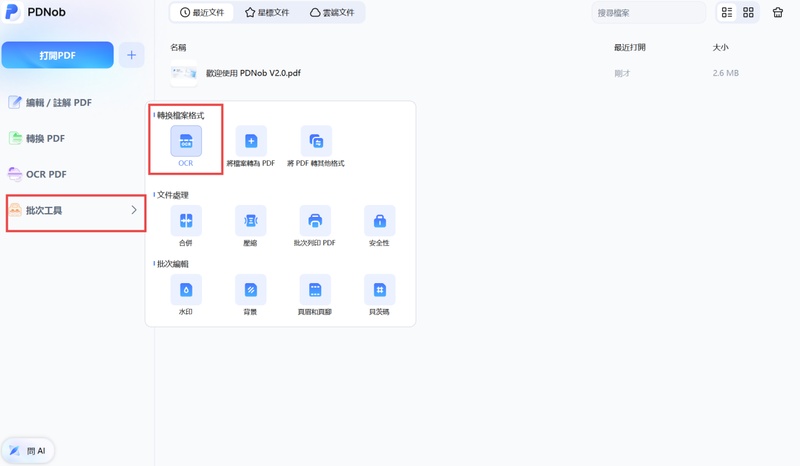The width and height of the screenshot is (800, 466).
Task: Switch to grid view layout
Action: (x=748, y=12)
